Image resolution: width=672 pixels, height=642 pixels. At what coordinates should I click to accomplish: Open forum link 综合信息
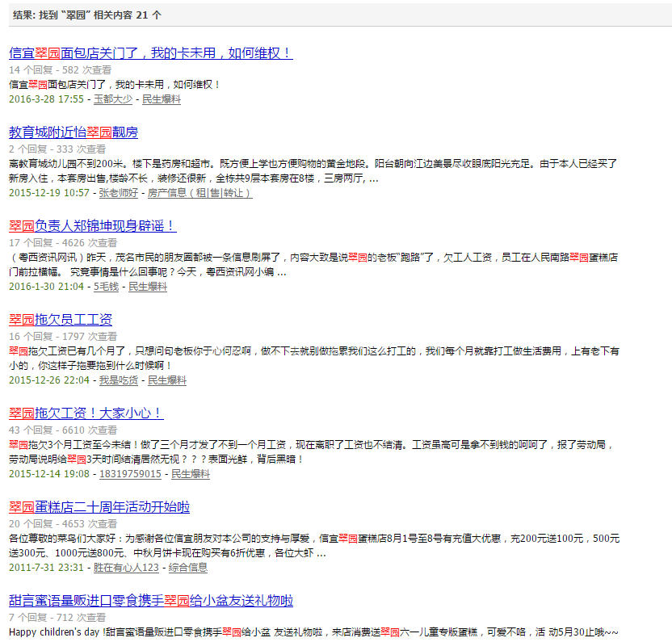tap(188, 568)
